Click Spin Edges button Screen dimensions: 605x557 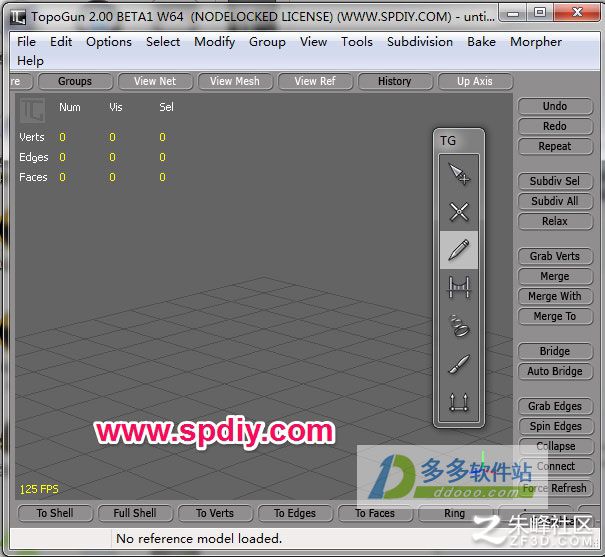click(x=555, y=426)
